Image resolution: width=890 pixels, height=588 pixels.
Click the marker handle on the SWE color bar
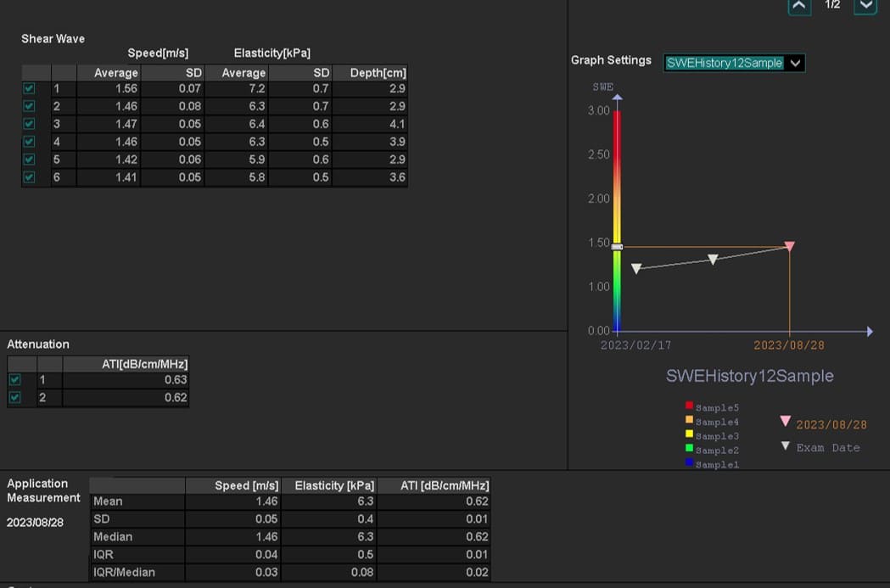tap(617, 247)
